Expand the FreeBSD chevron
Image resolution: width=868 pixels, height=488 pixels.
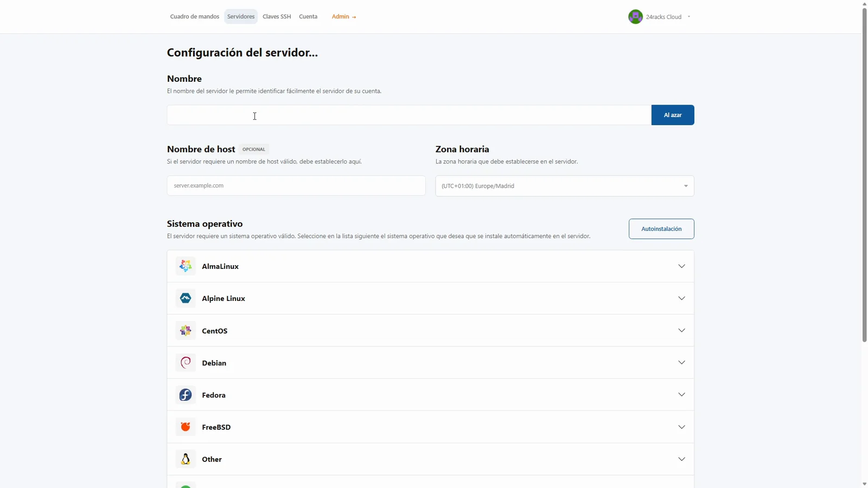pyautogui.click(x=681, y=427)
